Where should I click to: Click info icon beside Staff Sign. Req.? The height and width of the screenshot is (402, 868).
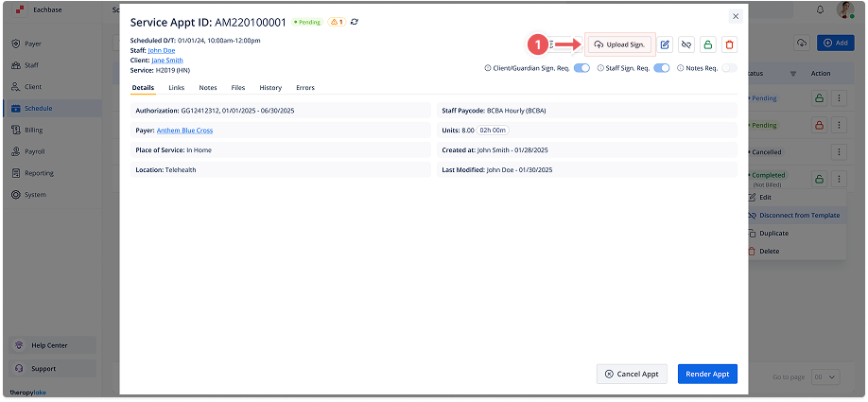600,68
